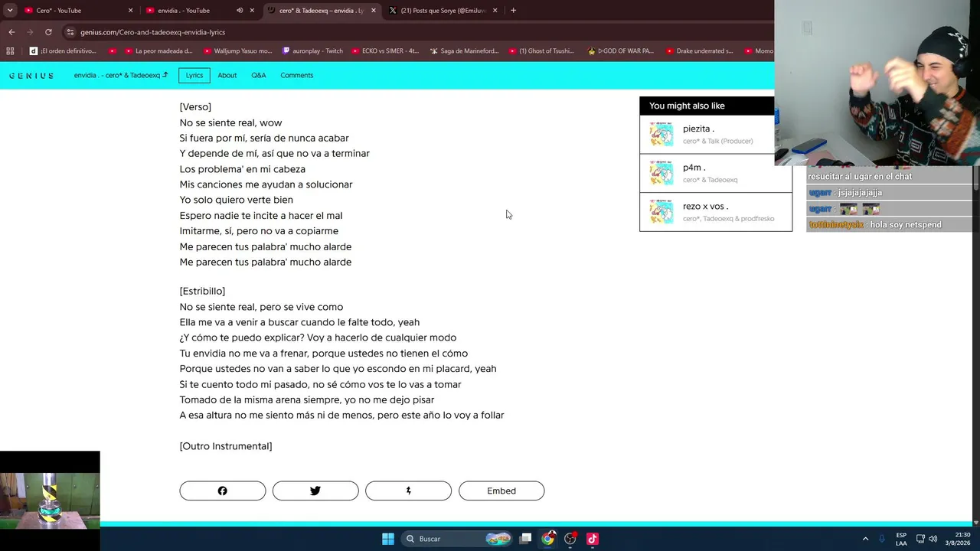
Task: Click the 'rezo x vos .' cover thumbnail
Action: [661, 212]
